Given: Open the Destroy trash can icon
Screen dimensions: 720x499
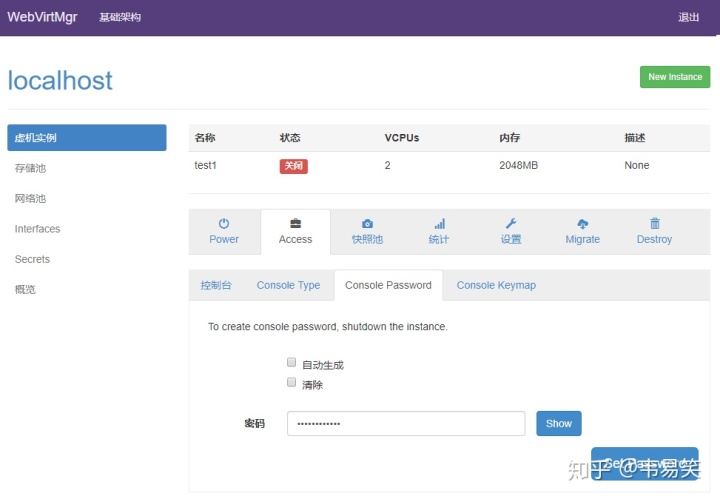Looking at the screenshot, I should 654,224.
